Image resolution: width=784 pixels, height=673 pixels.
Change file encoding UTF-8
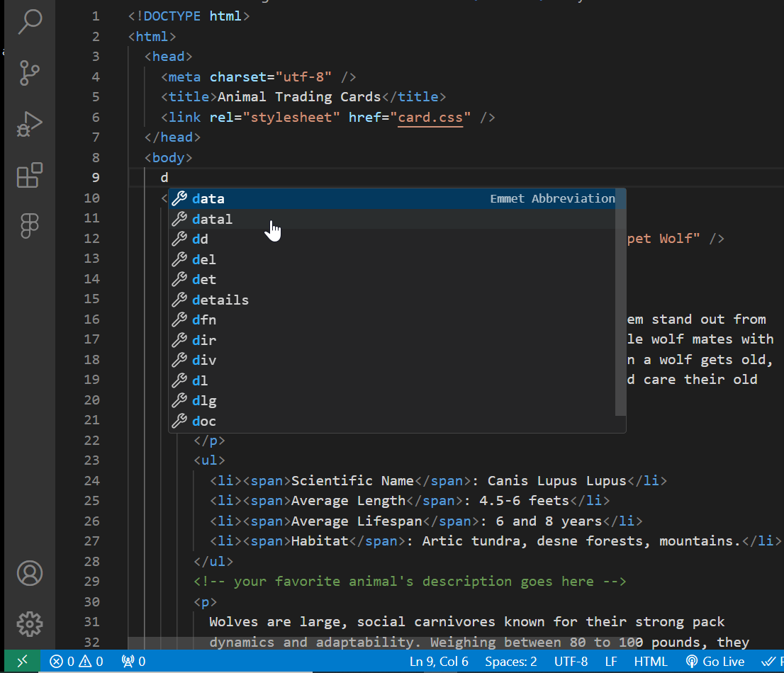point(571,662)
